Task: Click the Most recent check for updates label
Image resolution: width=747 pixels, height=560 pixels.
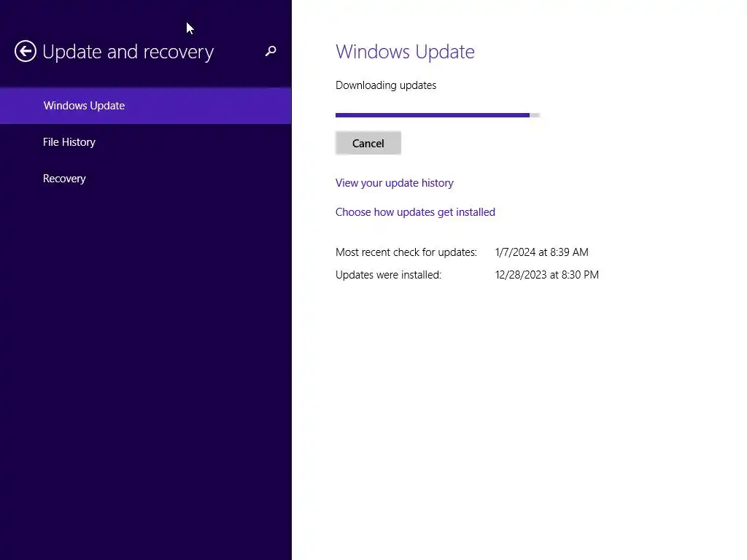Action: 406,252
